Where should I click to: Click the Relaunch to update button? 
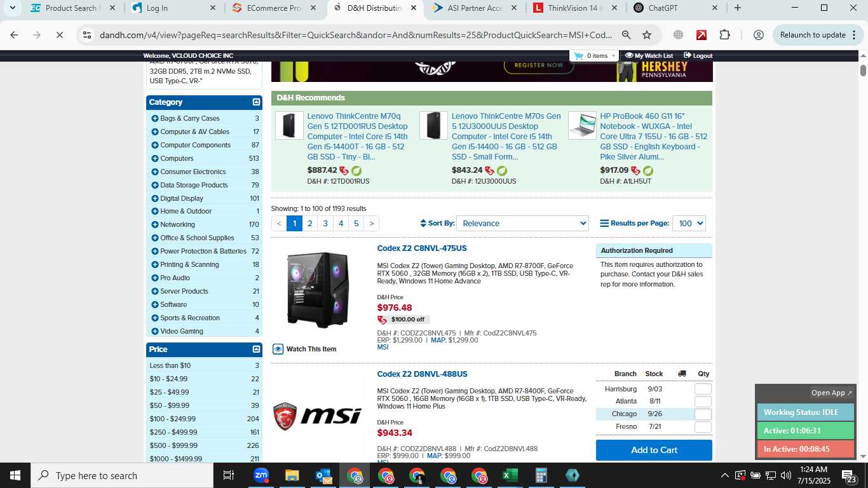click(x=817, y=35)
